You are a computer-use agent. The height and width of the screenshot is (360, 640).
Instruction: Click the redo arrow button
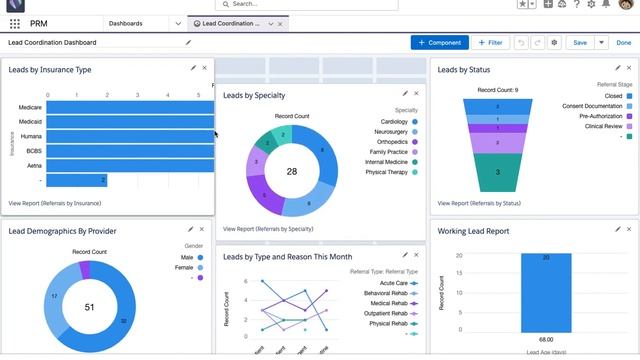538,42
